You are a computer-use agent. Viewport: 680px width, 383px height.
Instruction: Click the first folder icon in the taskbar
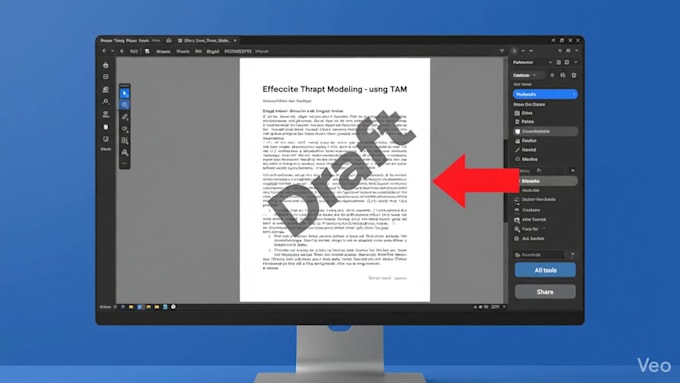131,307
